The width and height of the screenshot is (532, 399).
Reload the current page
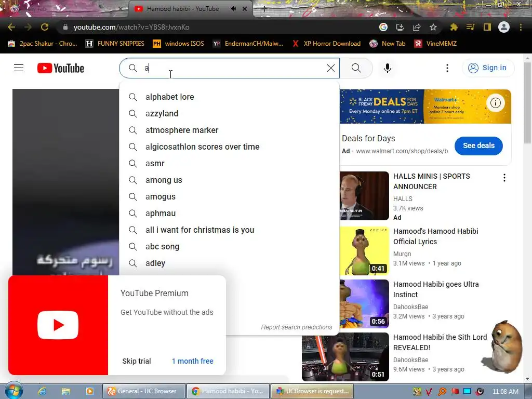[45, 27]
